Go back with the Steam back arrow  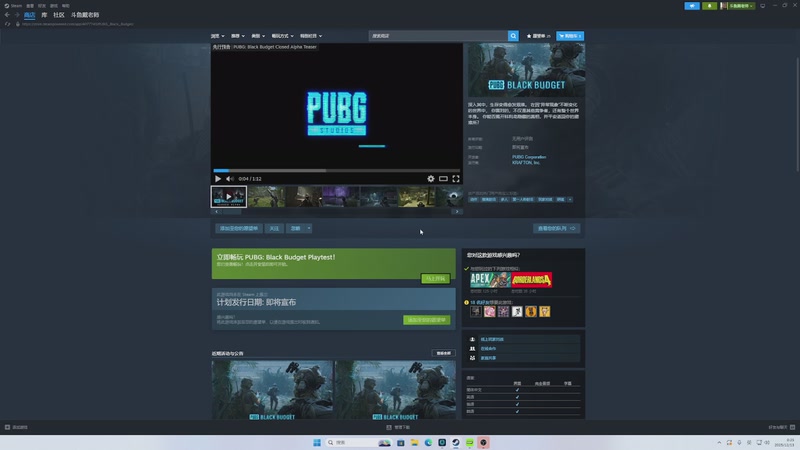7,15
